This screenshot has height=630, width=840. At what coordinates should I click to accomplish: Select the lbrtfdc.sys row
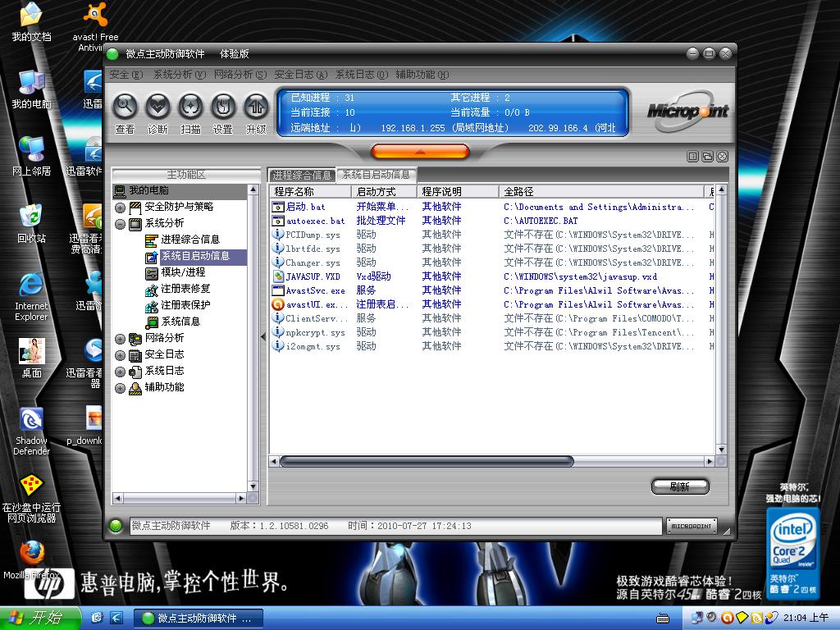(492, 249)
